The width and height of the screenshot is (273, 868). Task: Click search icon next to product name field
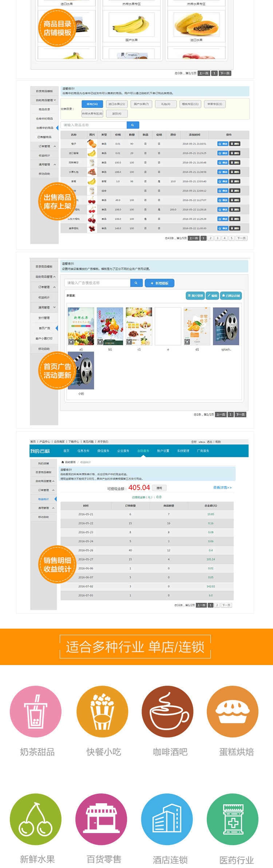coord(132,125)
